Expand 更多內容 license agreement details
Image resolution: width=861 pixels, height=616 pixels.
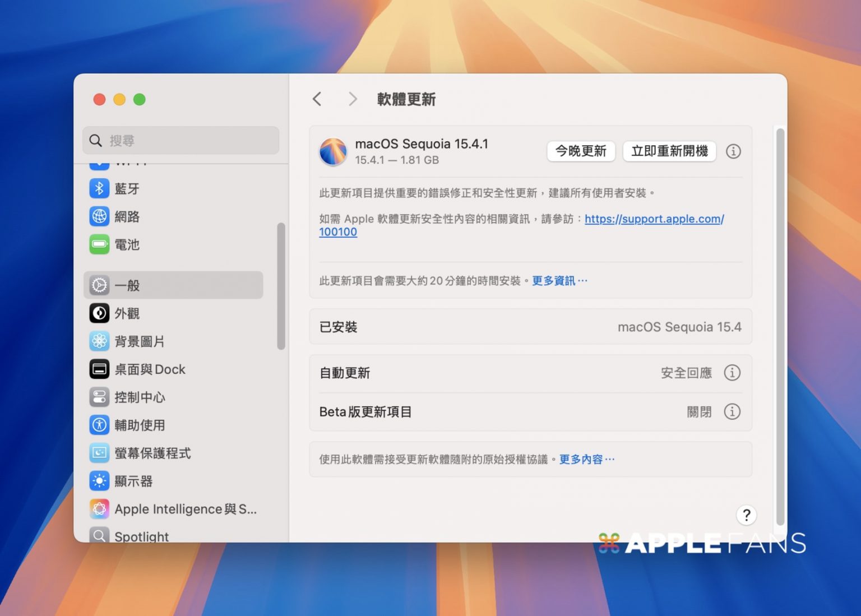pyautogui.click(x=586, y=460)
